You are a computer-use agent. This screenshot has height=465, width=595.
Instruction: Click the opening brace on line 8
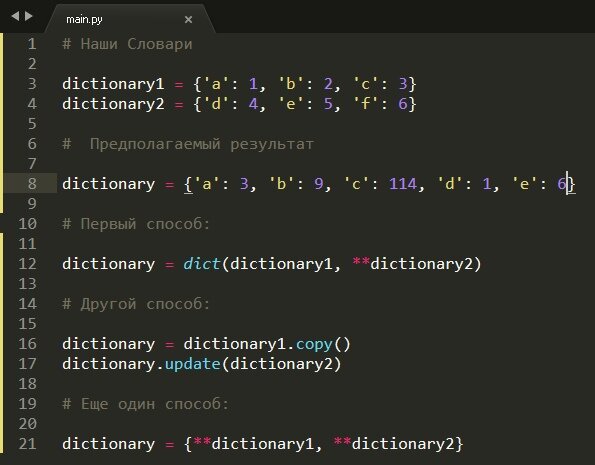(x=188, y=184)
